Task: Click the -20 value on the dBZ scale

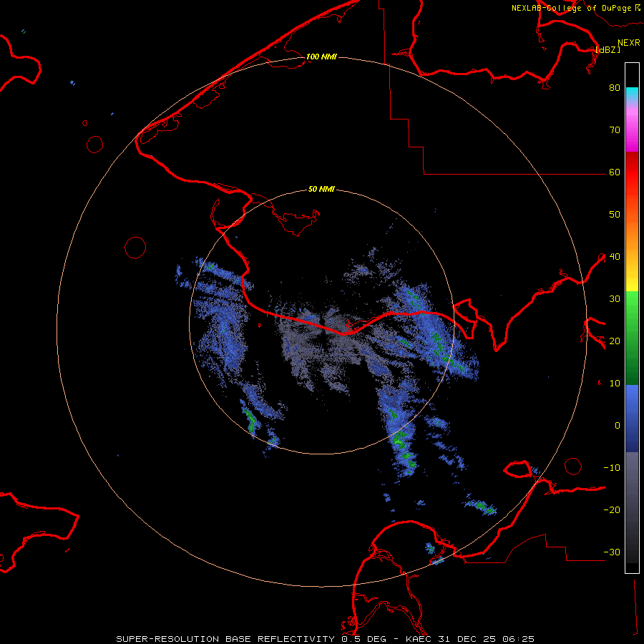Action: 612,510
